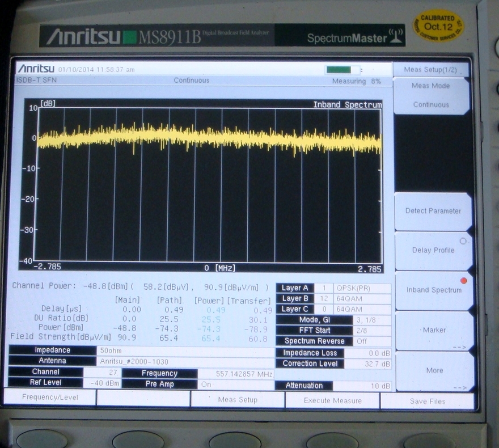Switch to Delay Profile view
499x448 pixels.
point(433,251)
